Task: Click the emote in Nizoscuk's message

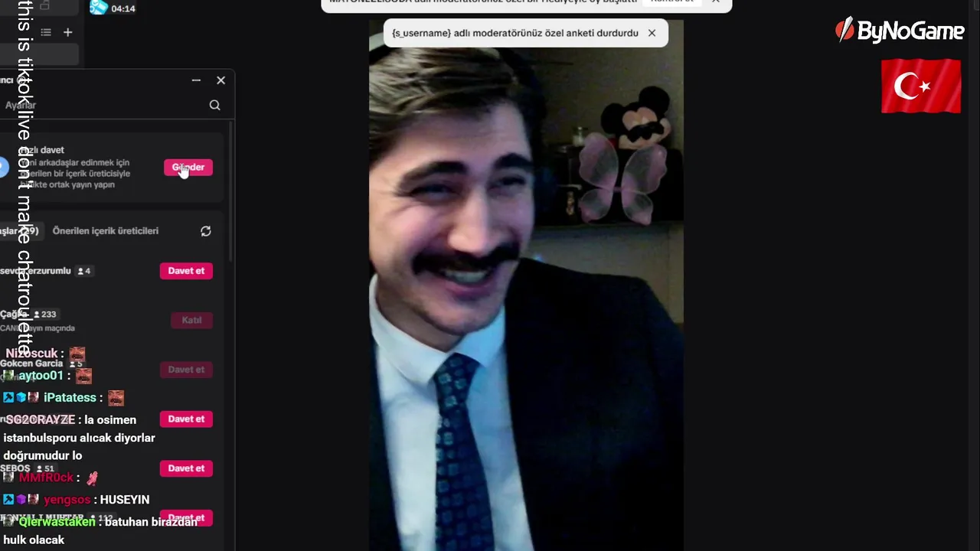Action: pos(77,354)
